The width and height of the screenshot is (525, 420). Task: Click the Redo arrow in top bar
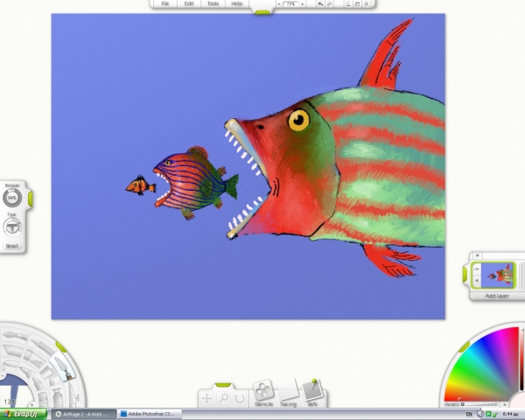(x=329, y=4)
